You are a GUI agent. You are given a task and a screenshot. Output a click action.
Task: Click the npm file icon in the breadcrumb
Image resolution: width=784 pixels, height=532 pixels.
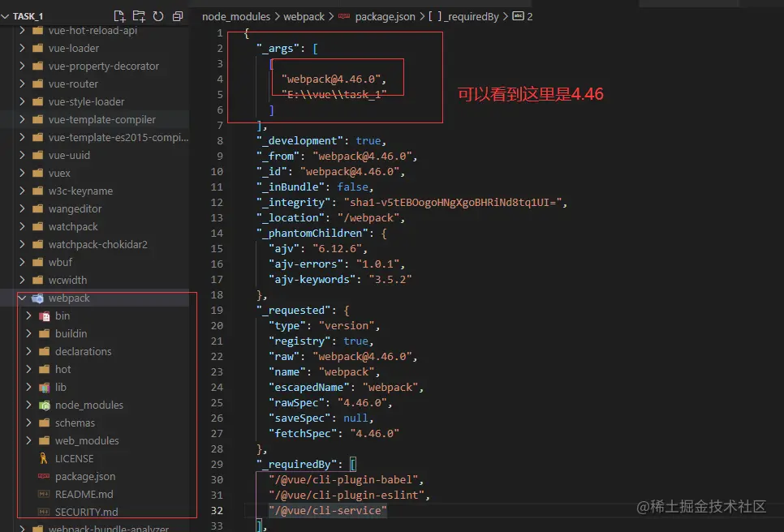click(344, 16)
